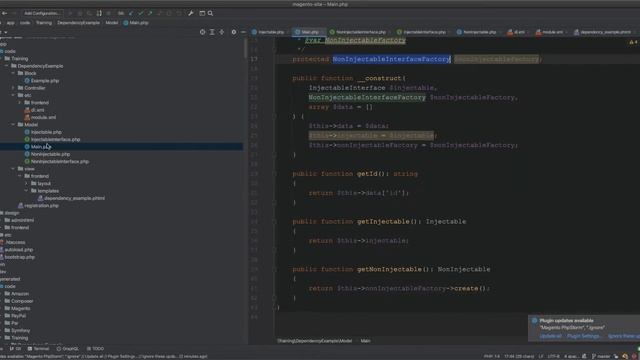Click Update all link in plugin notification
Screen dimensions: 640x360
(550, 336)
